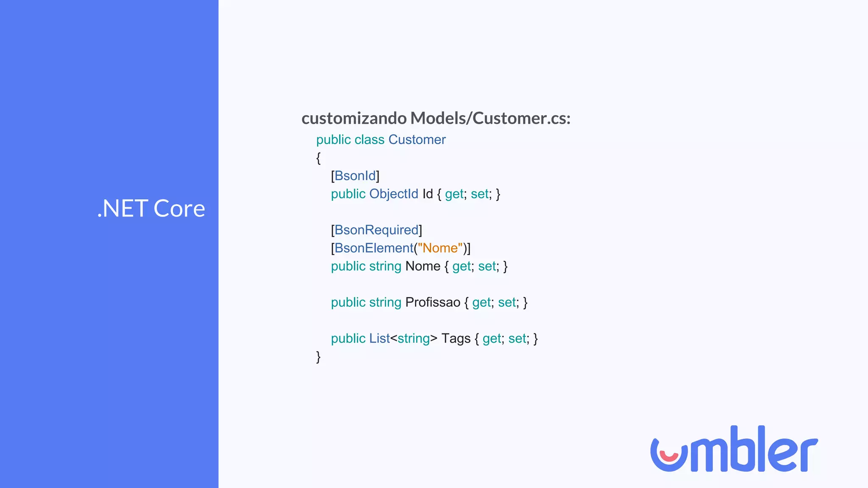Click the 'public List<string> Tags' line

coord(434,338)
